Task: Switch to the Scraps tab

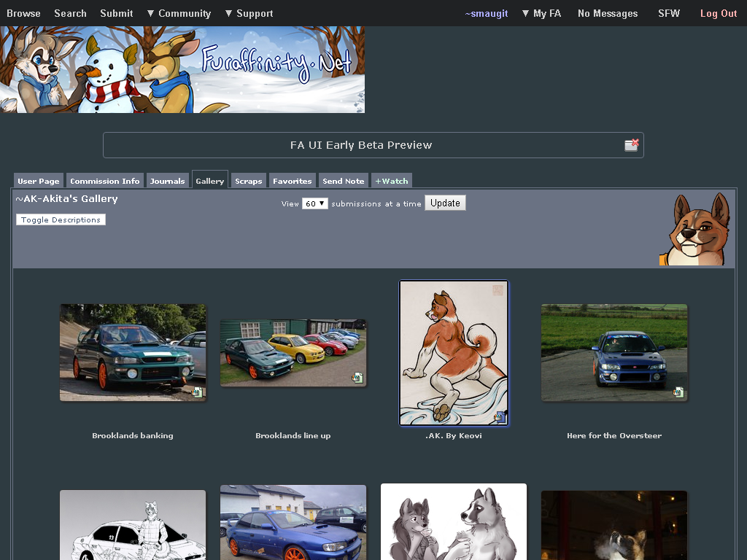Action: (x=248, y=181)
